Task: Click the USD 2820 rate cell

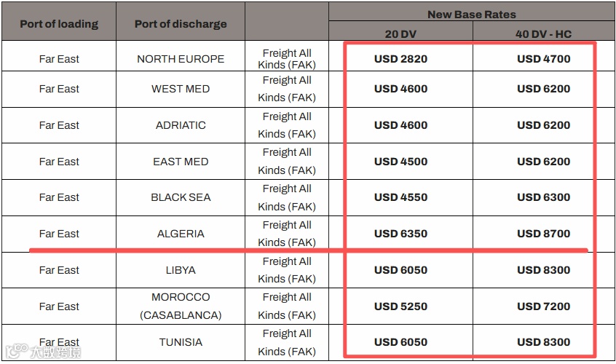Action: [400, 59]
